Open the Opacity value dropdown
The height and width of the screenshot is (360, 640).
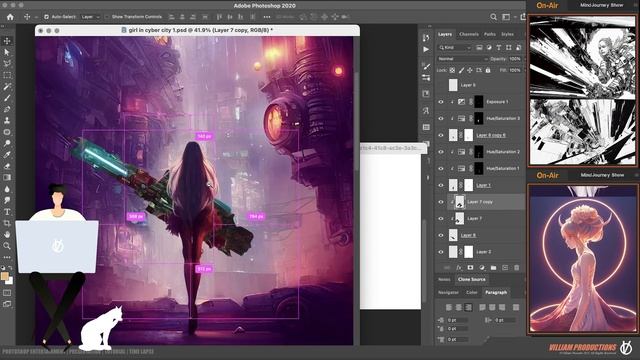coord(515,59)
